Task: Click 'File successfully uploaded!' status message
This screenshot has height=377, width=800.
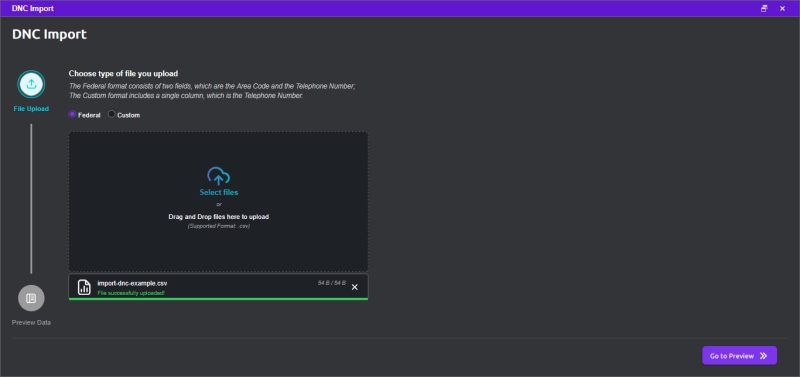Action: (131, 293)
